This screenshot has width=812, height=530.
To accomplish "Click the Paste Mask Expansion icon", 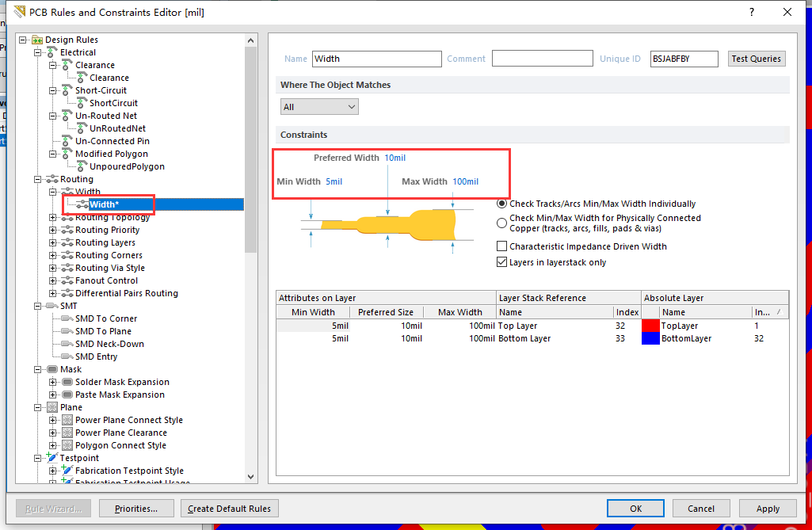I will tap(67, 395).
